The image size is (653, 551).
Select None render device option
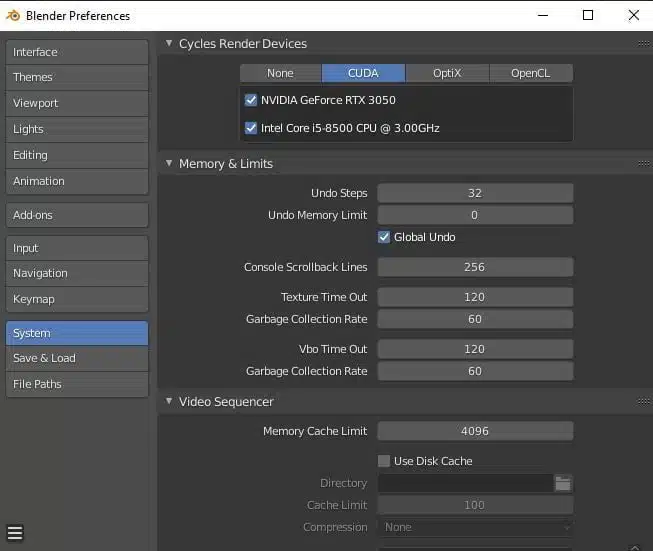pyautogui.click(x=281, y=73)
